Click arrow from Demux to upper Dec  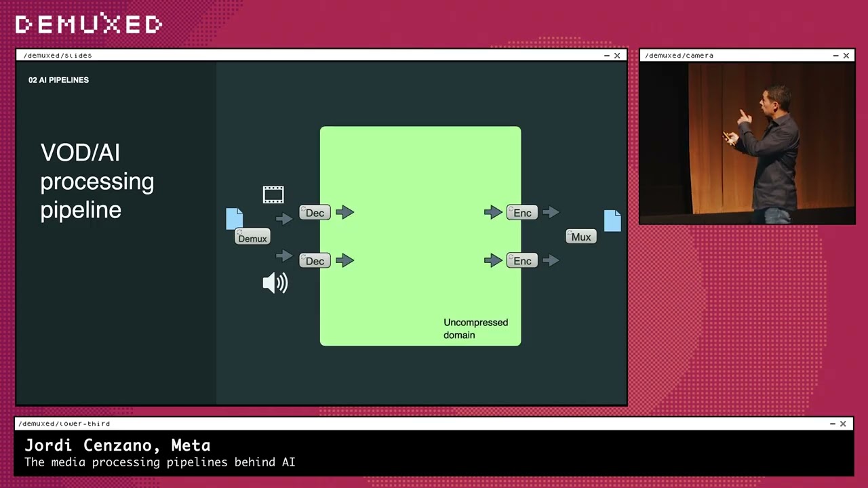[284, 218]
